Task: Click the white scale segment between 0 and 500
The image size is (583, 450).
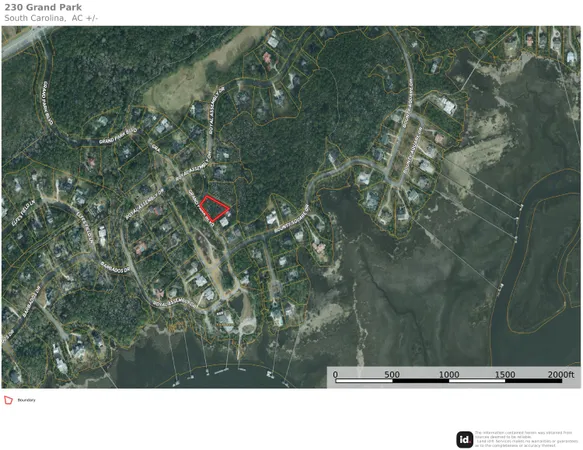Action: tap(364, 381)
